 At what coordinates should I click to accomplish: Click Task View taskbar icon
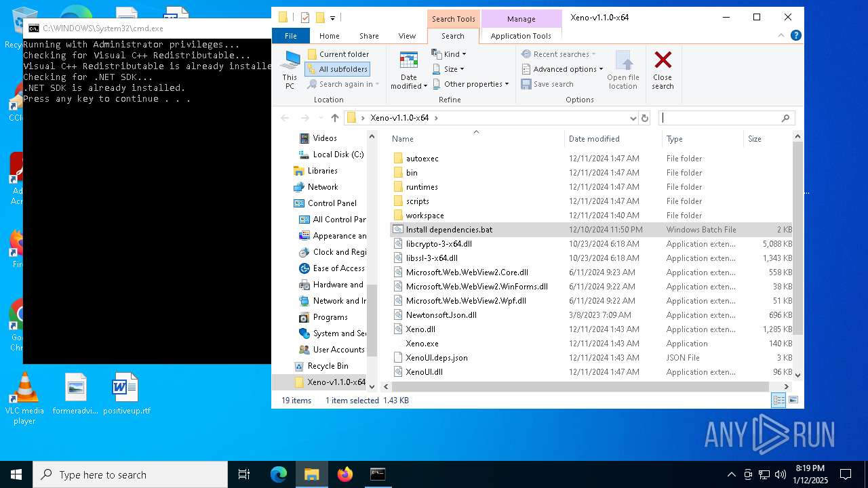[x=244, y=474]
